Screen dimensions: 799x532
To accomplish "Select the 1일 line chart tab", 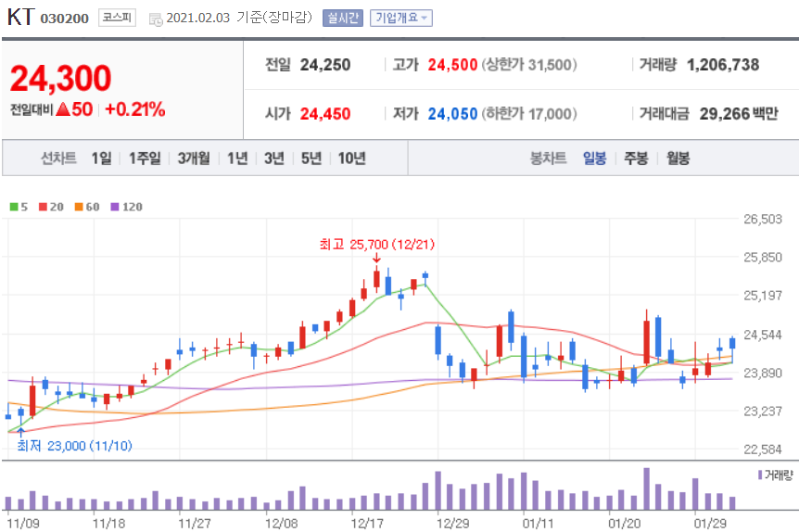I will [101, 158].
